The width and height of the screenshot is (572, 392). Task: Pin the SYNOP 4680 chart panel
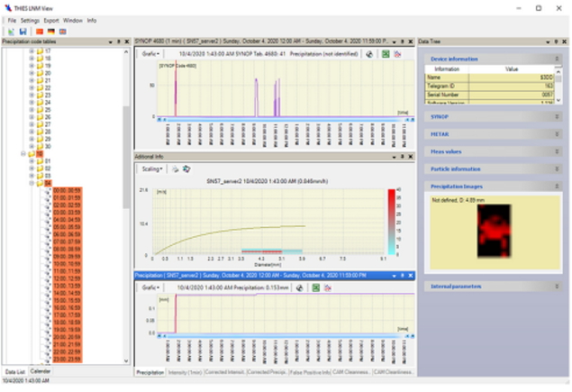pos(403,42)
